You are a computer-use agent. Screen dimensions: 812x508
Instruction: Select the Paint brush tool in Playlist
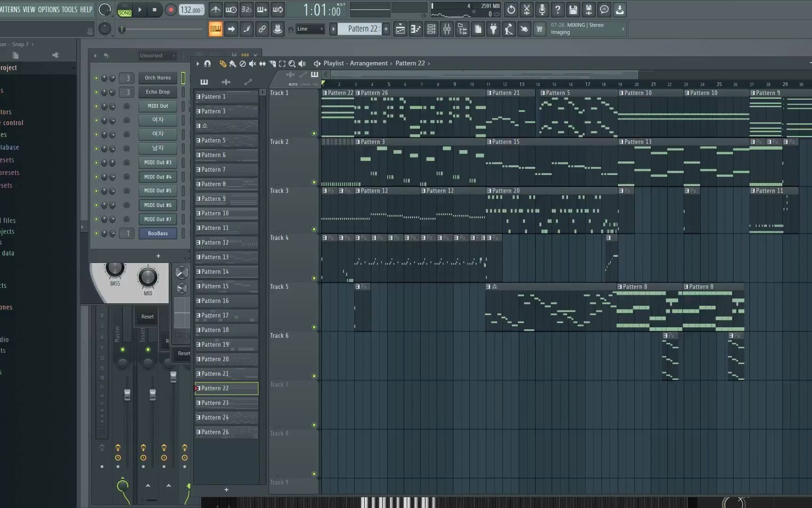(233, 63)
